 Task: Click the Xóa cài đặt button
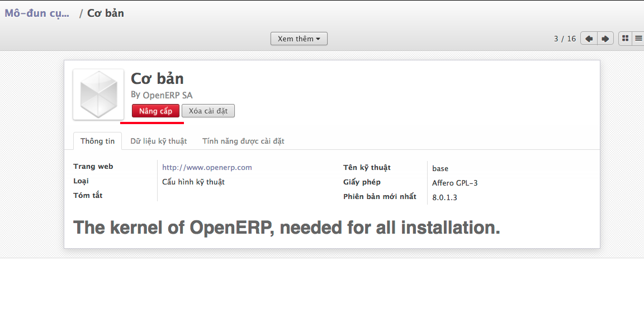(x=208, y=111)
